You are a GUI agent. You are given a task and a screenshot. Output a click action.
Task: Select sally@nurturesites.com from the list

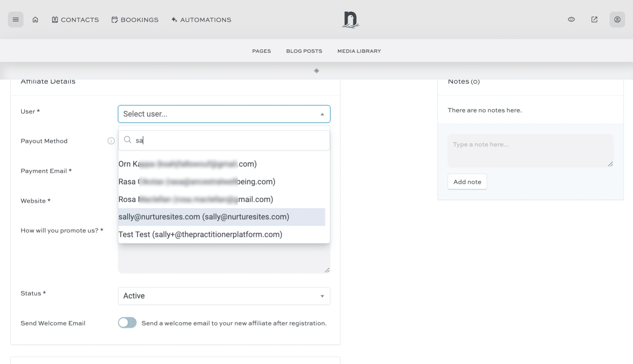[x=203, y=217]
